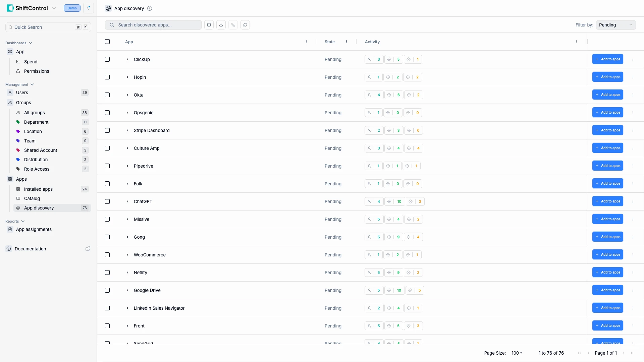Open the Filter by dropdown showing Pending
The height and width of the screenshot is (362, 644).
[x=616, y=25]
